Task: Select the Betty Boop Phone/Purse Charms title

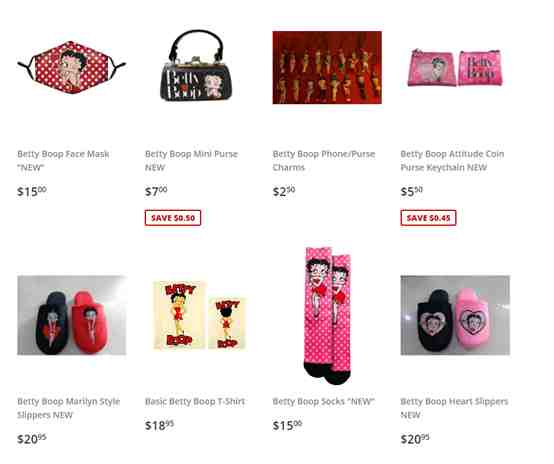Action: tap(324, 161)
